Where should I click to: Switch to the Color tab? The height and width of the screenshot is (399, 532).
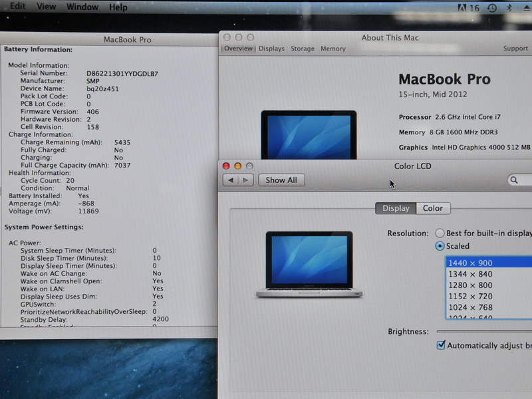(x=433, y=208)
